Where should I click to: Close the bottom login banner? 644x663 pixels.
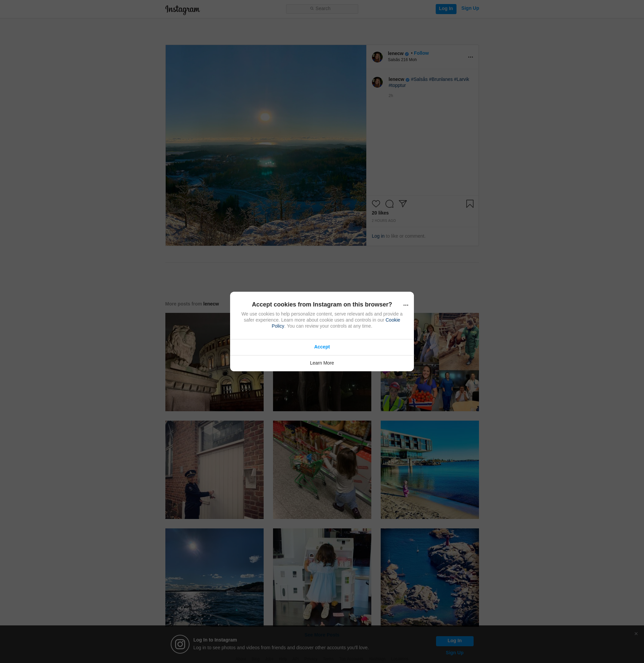point(636,633)
